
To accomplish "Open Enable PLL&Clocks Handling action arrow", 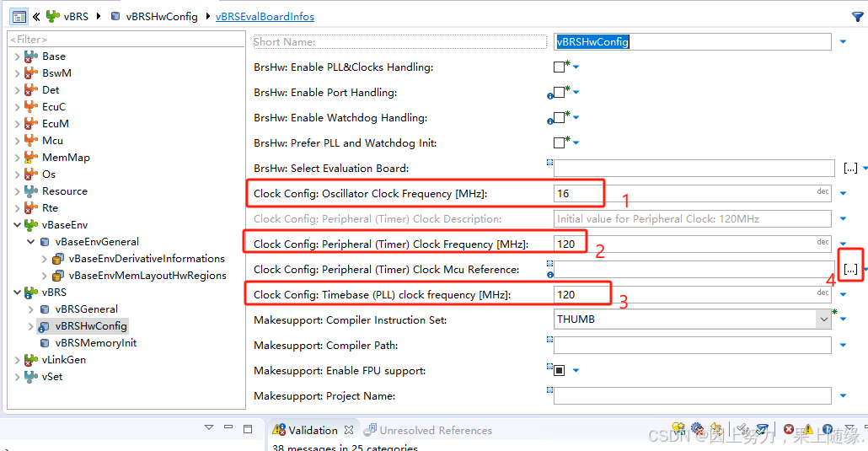I will pos(576,67).
